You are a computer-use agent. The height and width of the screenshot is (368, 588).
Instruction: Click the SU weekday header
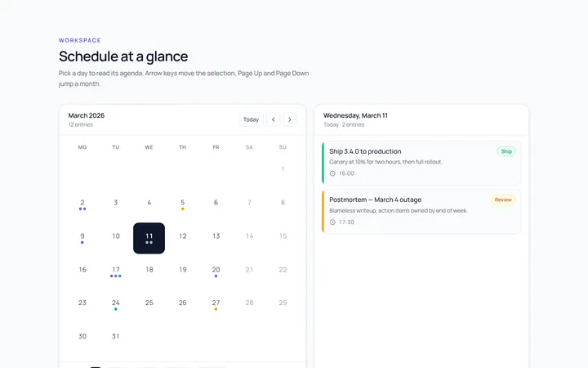283,147
